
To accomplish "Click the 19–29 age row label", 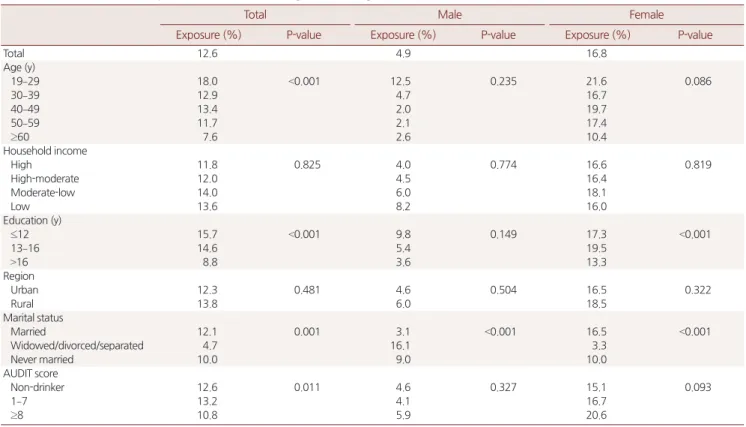I will pos(25,81).
